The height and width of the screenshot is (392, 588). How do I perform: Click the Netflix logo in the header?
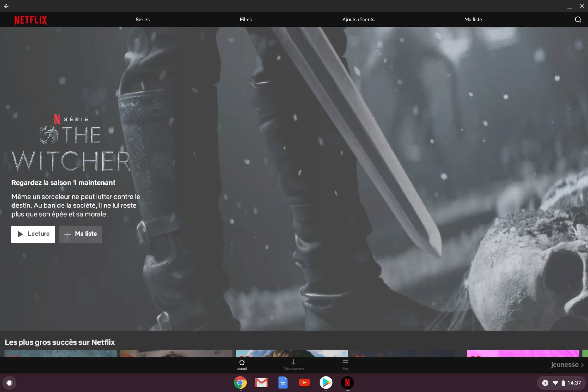coord(30,20)
